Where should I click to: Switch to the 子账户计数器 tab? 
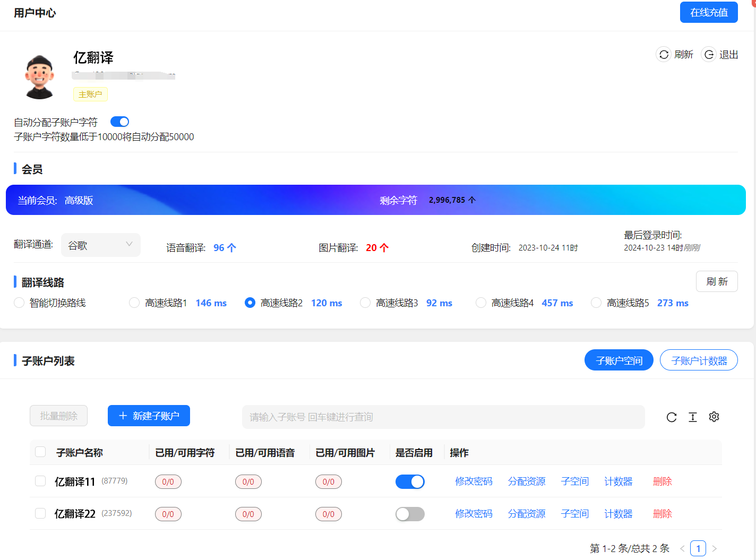coord(699,360)
